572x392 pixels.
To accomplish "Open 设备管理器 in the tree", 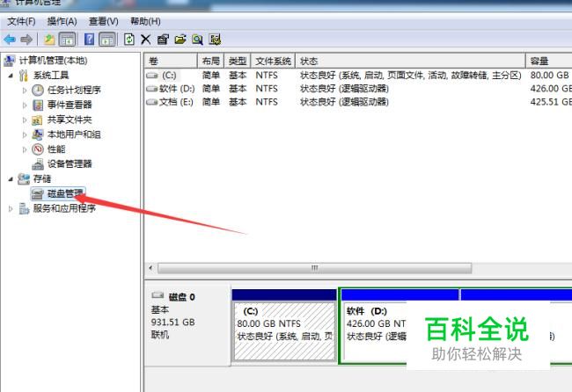I will (70, 164).
